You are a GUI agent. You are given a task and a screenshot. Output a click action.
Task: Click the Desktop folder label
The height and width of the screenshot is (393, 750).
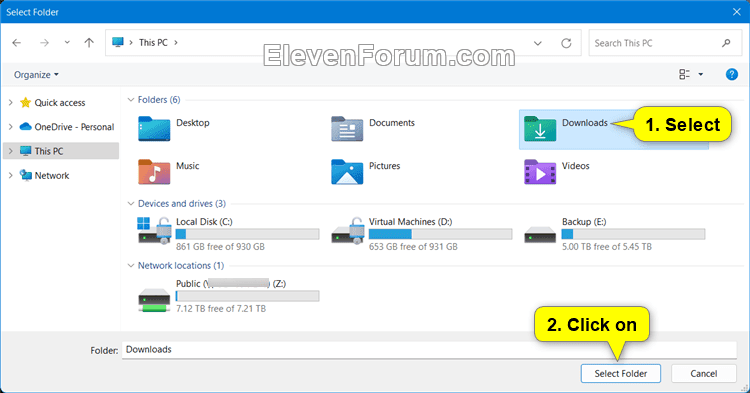(193, 123)
